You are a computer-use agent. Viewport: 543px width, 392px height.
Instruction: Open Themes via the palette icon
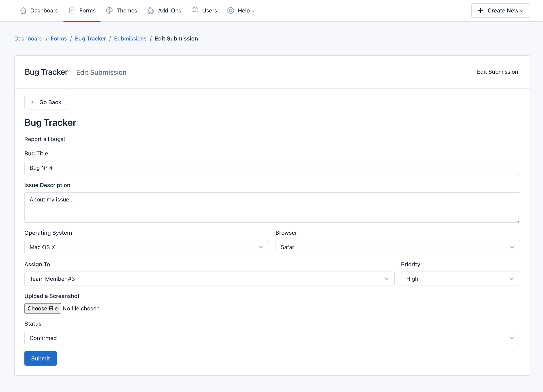(x=109, y=11)
